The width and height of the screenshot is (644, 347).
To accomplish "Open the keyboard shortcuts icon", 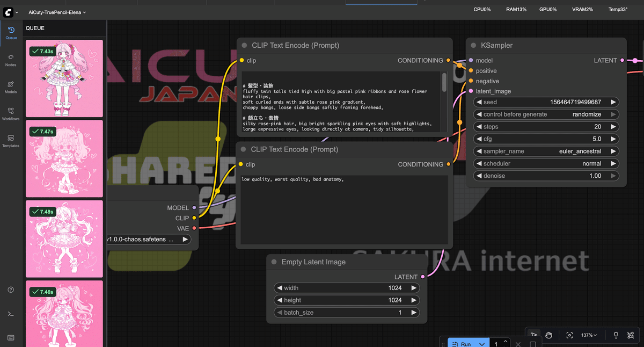I will point(11,337).
